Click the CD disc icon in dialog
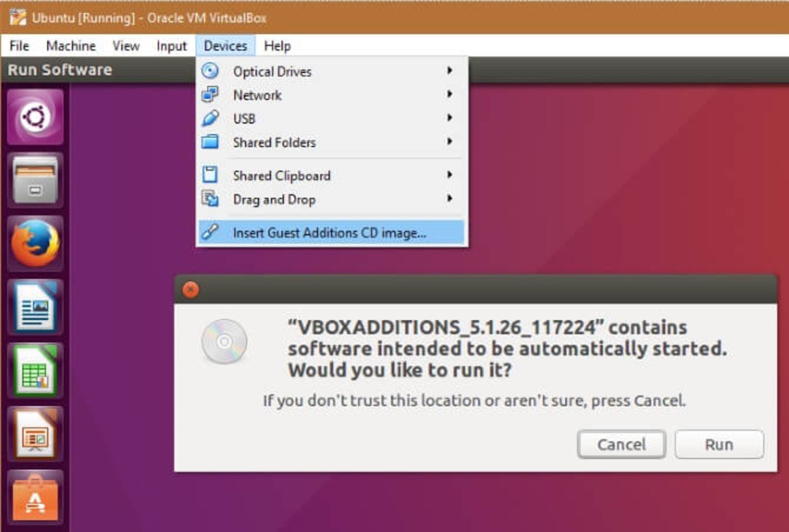789x532 pixels. pos(224,341)
